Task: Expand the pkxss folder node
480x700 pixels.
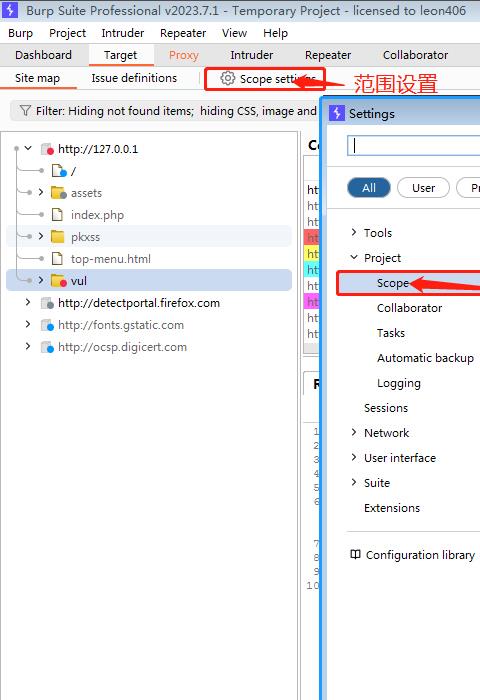Action: coord(41,236)
